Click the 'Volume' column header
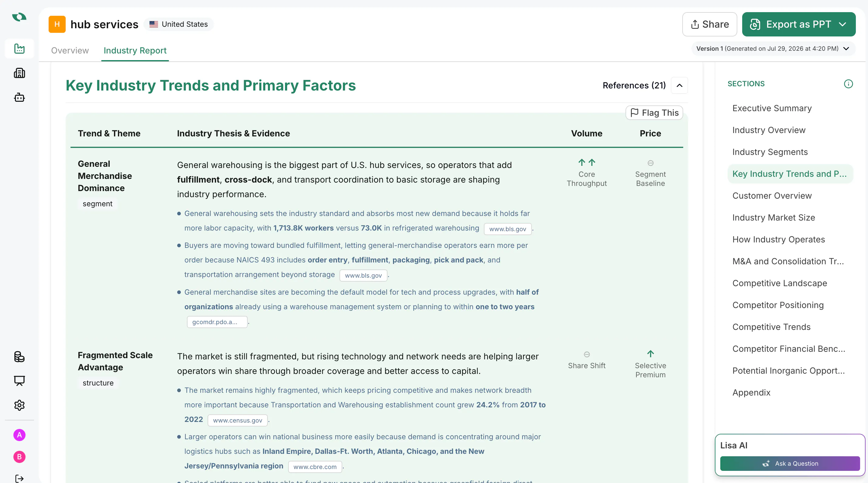 coord(586,134)
